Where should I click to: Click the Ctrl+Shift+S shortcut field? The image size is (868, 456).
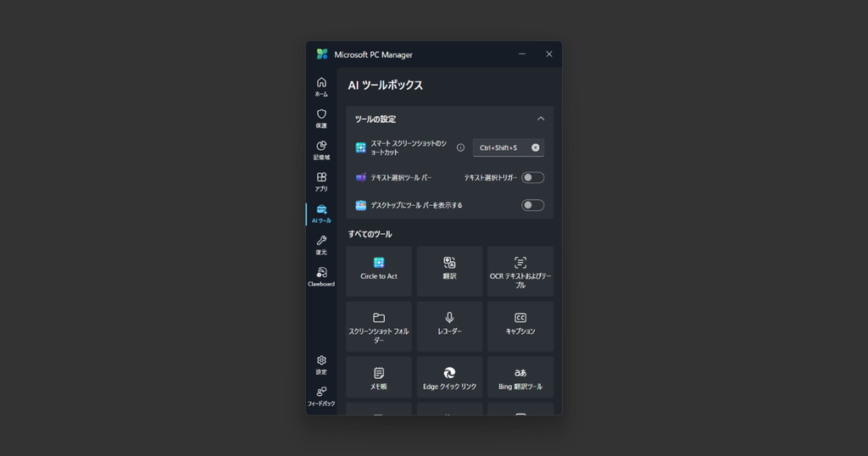pos(509,147)
